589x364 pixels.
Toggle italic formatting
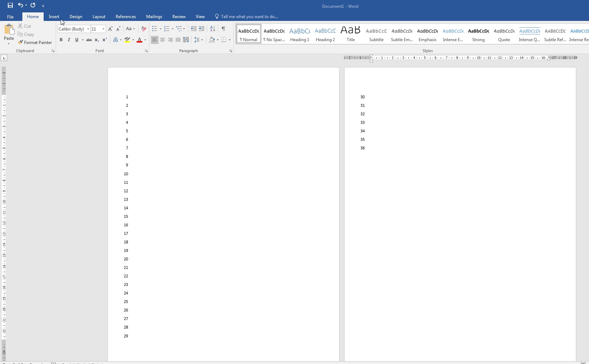pos(69,40)
